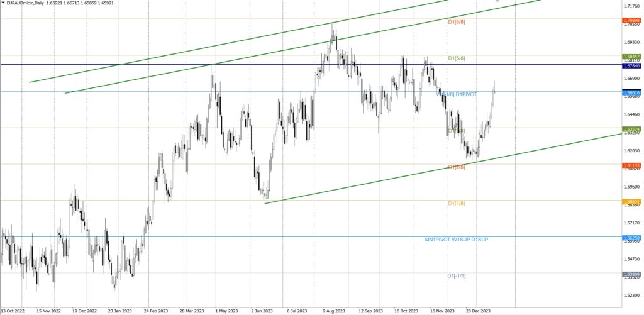Click the D1[1/8] level label
Viewport: 644px width, 315px height.
(456, 203)
